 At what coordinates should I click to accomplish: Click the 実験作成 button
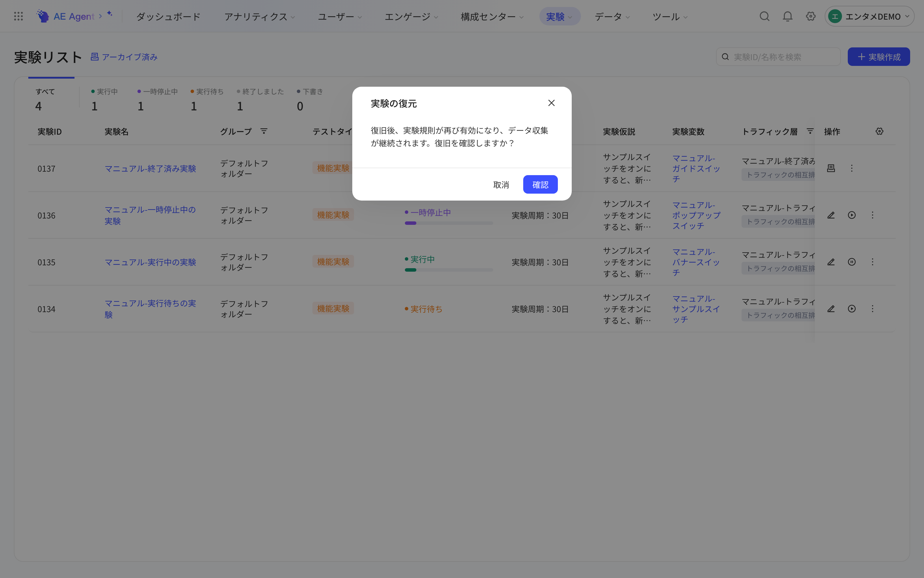pyautogui.click(x=879, y=57)
